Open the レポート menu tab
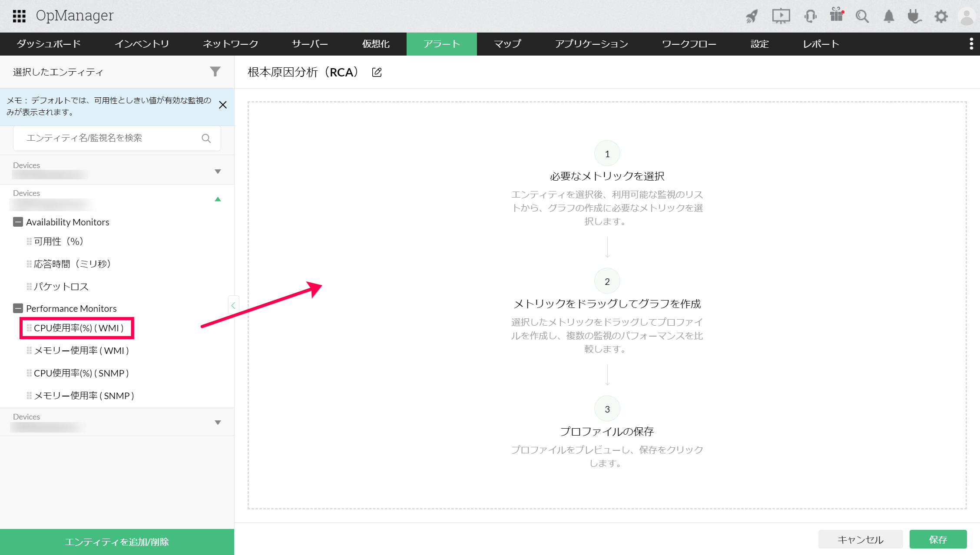The image size is (980, 555). point(821,44)
